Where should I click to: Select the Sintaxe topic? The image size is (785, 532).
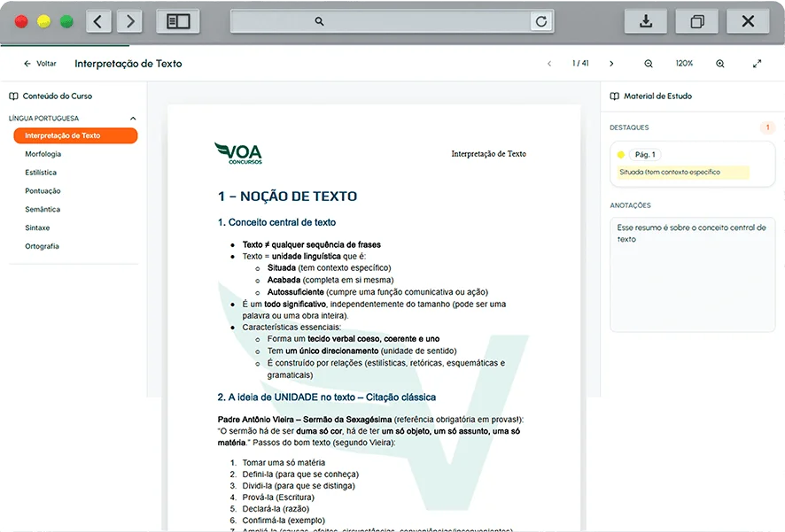37,227
